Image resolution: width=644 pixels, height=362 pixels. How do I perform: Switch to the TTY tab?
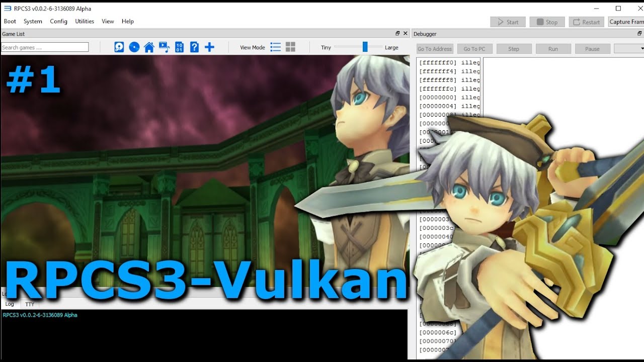[x=30, y=304]
